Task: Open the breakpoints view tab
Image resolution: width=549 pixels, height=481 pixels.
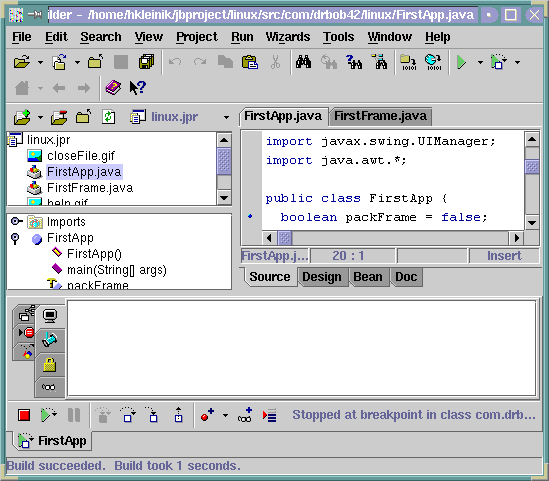Action: point(25,333)
